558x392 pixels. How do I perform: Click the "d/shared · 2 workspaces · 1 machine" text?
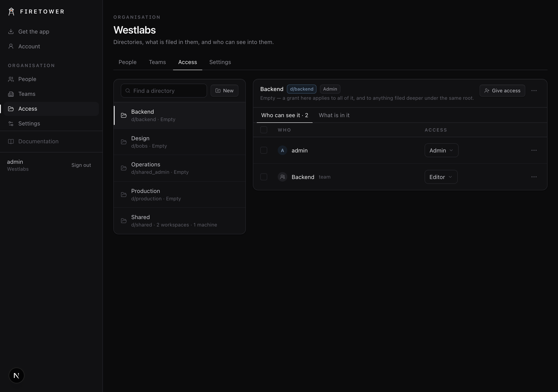[174, 225]
